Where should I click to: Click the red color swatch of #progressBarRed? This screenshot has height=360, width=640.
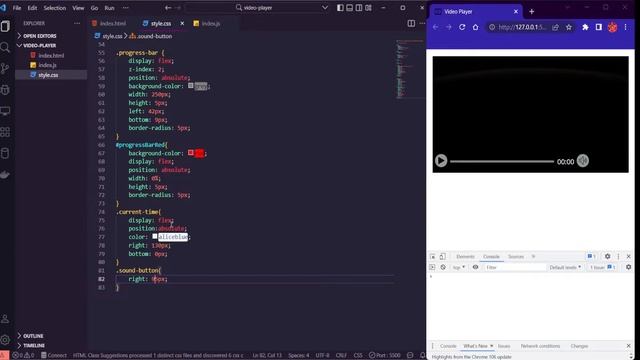click(191, 153)
